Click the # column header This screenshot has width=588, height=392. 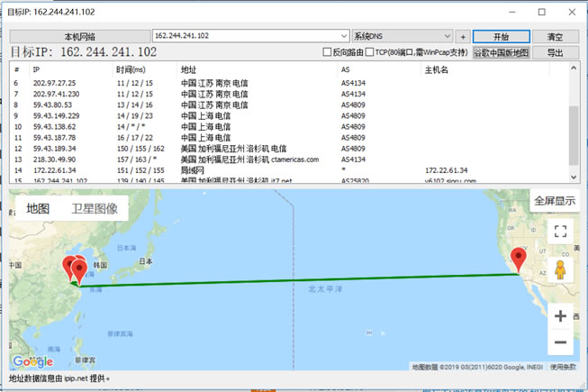pos(16,69)
